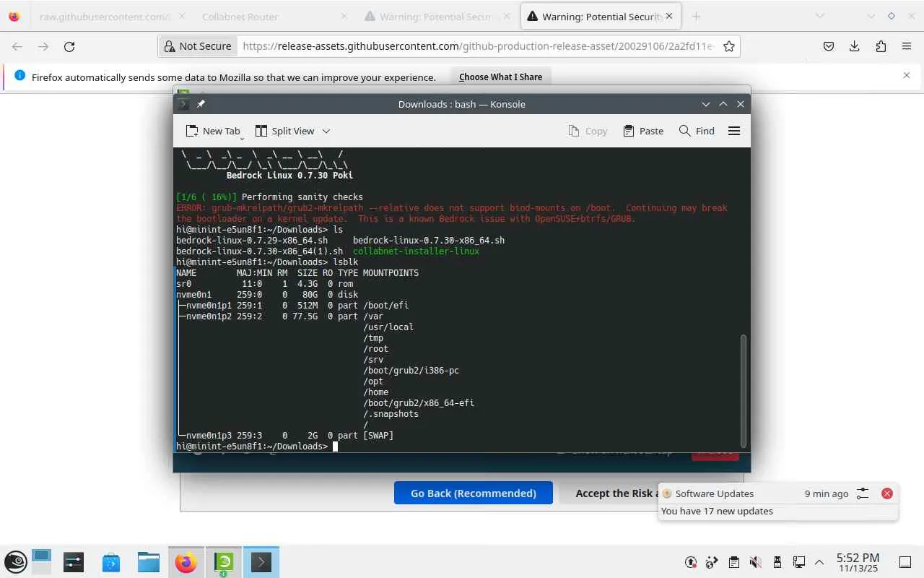Open a new Firefox tab

tap(696, 16)
